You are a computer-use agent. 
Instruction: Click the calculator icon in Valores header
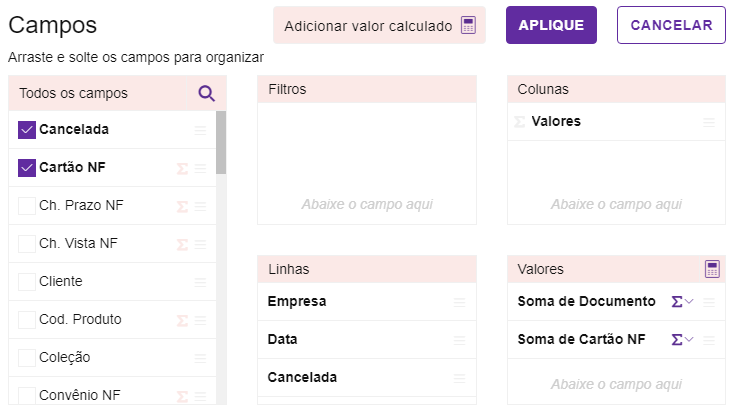[712, 269]
